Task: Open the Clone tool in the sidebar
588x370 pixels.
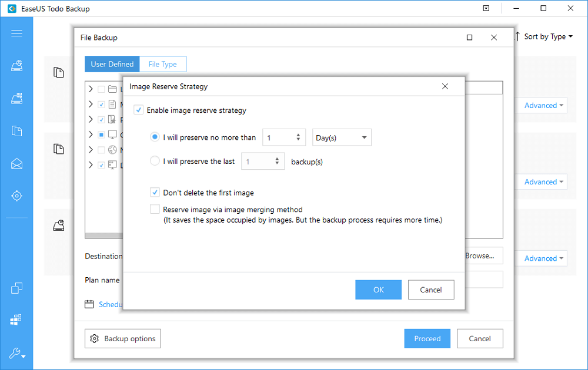Action: click(x=16, y=288)
